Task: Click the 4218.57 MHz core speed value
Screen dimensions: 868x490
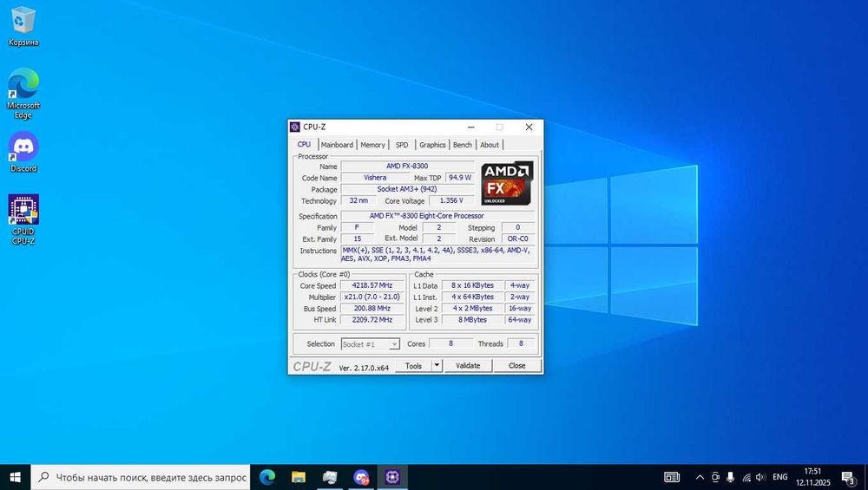Action: click(372, 285)
